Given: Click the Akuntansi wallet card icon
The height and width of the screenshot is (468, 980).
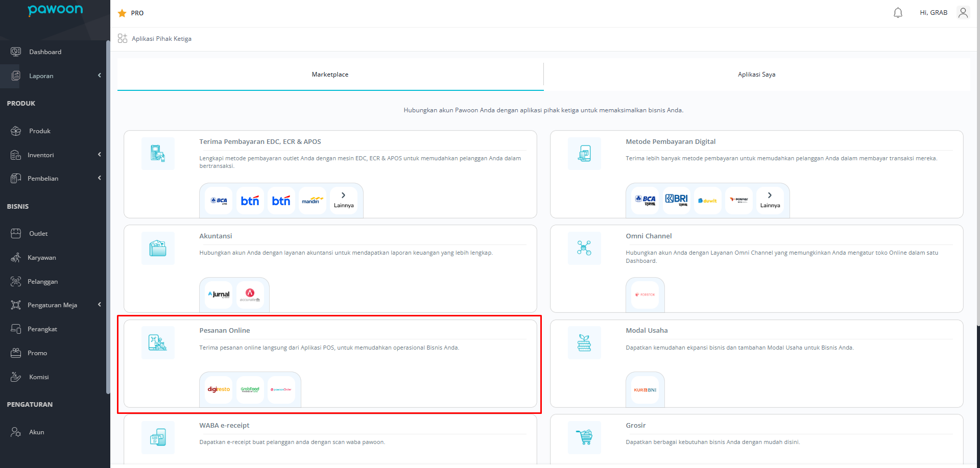Looking at the screenshot, I should pos(158,248).
